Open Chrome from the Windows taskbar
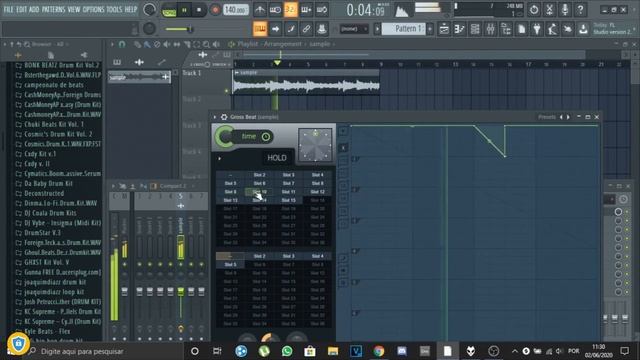Screen dimensions: 640x360 point(379,351)
